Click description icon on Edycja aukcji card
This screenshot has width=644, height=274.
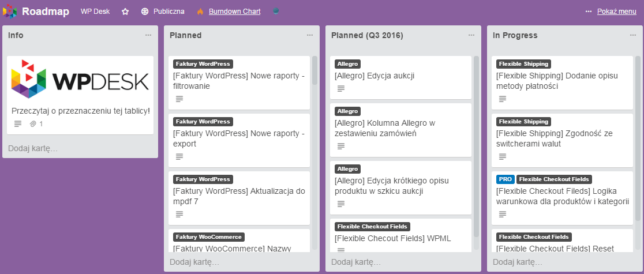[x=341, y=88]
